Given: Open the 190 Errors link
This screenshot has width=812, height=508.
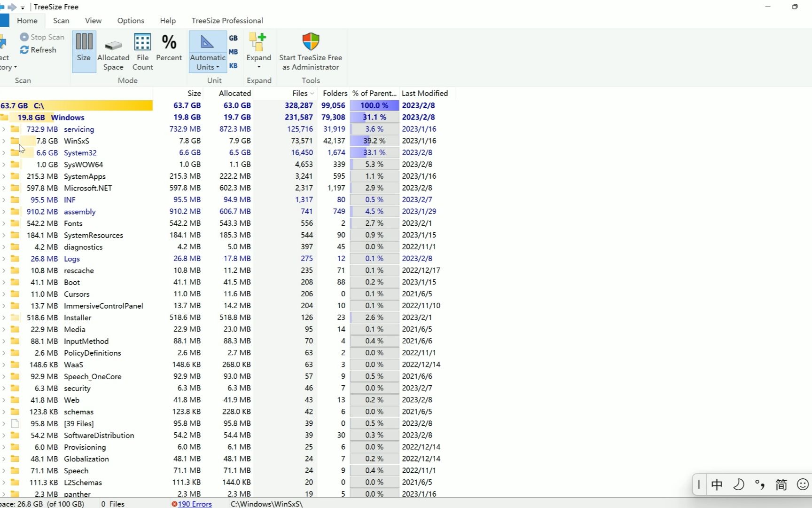Looking at the screenshot, I should coord(195,504).
